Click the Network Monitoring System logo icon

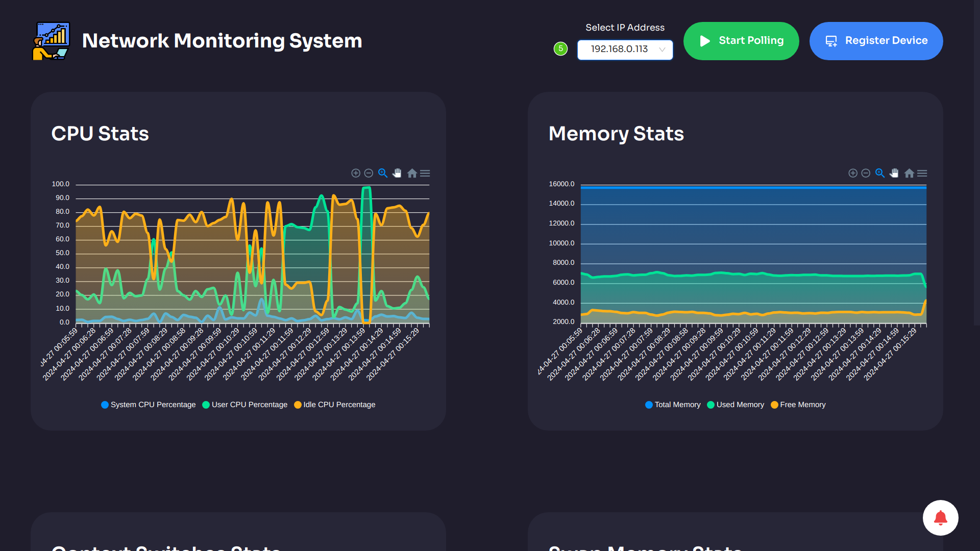tap(51, 41)
